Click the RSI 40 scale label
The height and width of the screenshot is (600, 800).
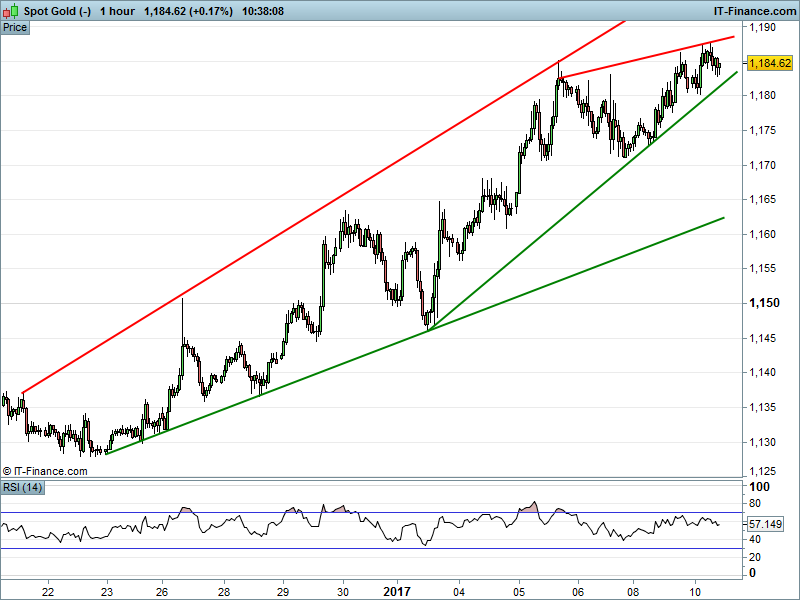coord(755,539)
